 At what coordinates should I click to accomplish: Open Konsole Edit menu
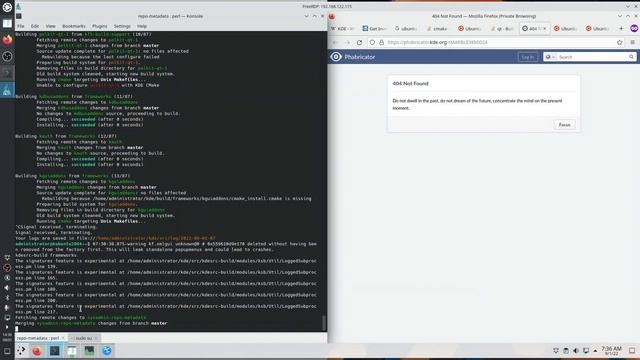tap(35, 26)
